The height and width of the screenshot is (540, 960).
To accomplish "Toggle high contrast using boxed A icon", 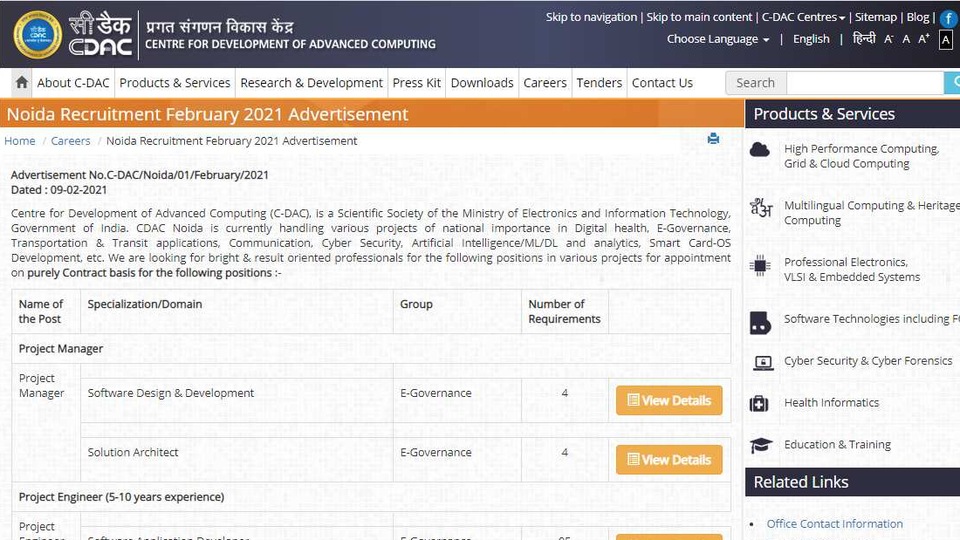I will (946, 40).
